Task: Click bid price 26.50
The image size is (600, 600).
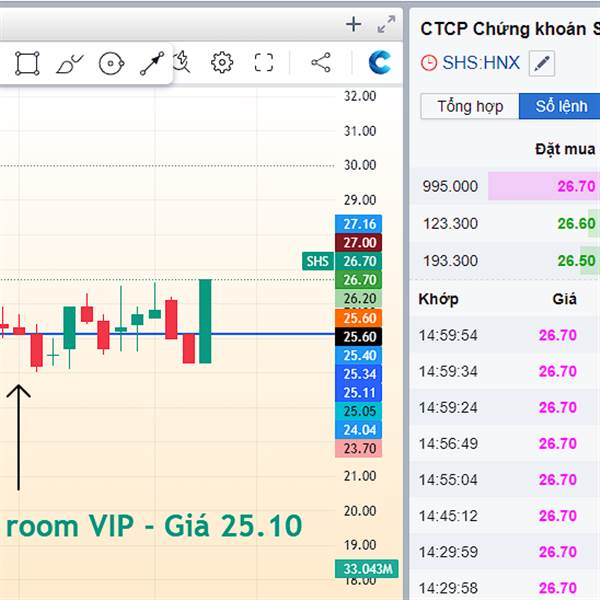Action: click(x=576, y=261)
